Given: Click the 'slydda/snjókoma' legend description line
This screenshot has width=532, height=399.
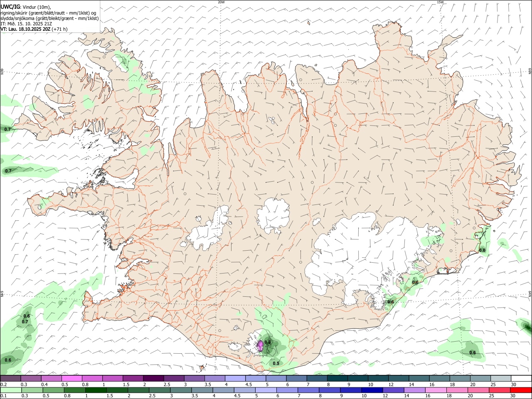Looking at the screenshot, I should [49, 18].
